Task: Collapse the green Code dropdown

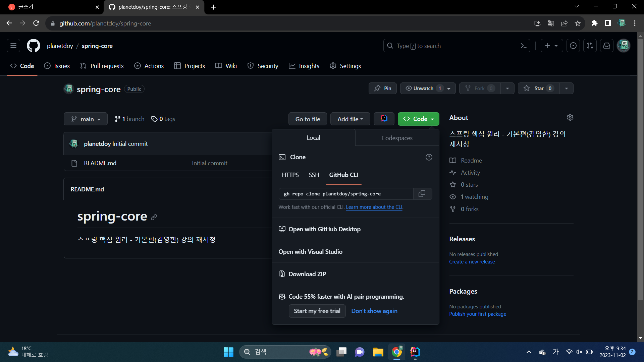Action: (x=418, y=119)
